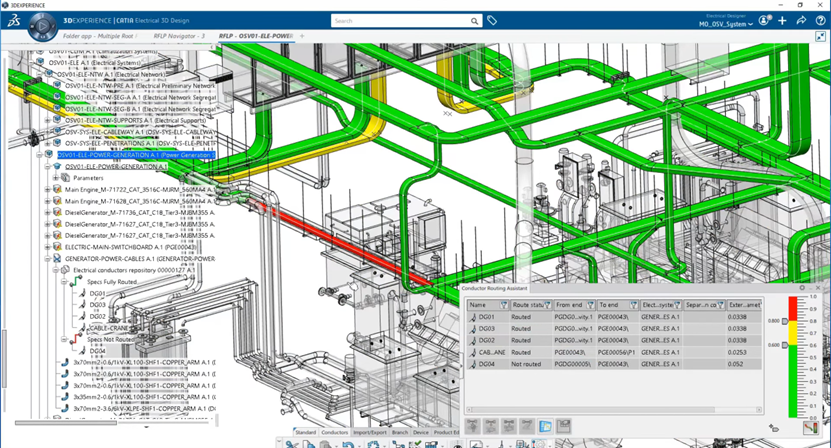Viewport: 831px width, 448px height.
Task: Open the Help question mark icon
Action: click(820, 20)
